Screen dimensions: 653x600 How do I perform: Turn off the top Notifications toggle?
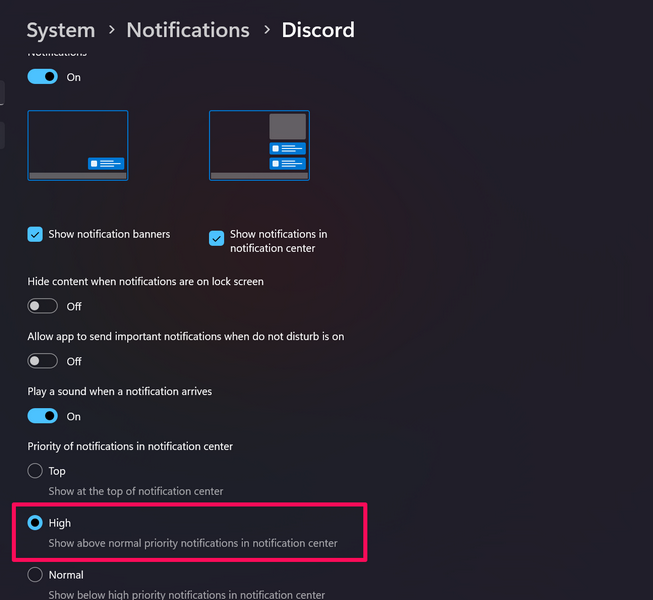[x=43, y=77]
